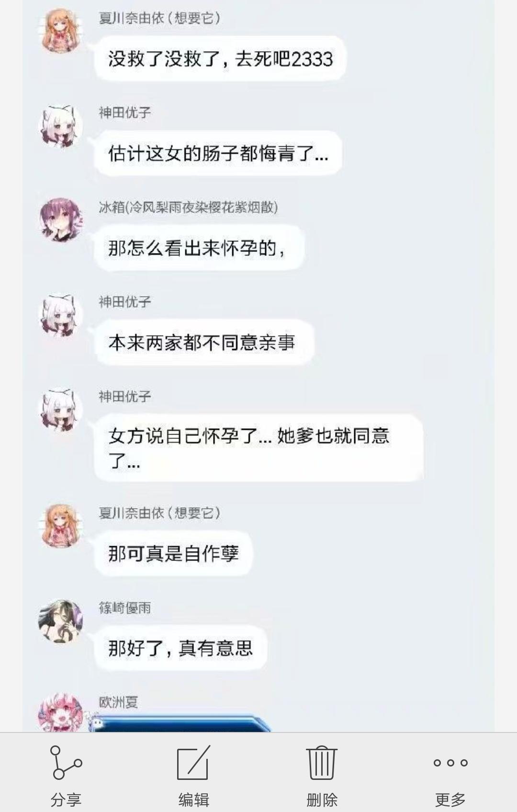Tap 篠崎優雨's dark-haired avatar
This screenshot has width=517, height=812.
(61, 621)
